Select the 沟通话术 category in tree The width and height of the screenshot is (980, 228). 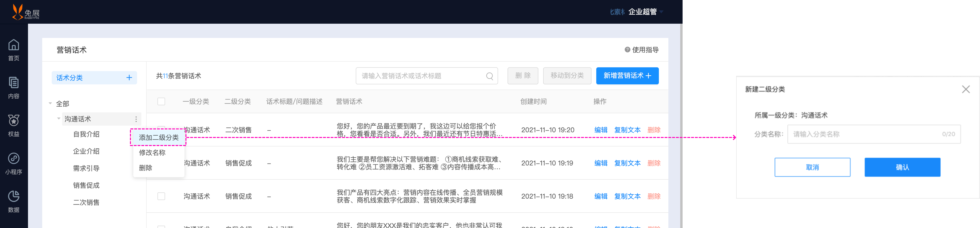[x=78, y=119]
